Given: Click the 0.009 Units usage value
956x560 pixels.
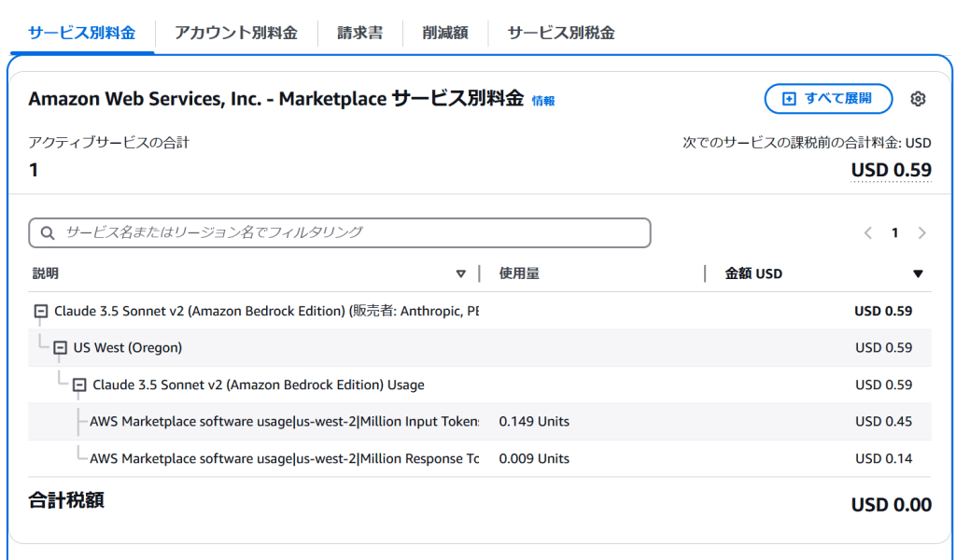Looking at the screenshot, I should coord(534,459).
